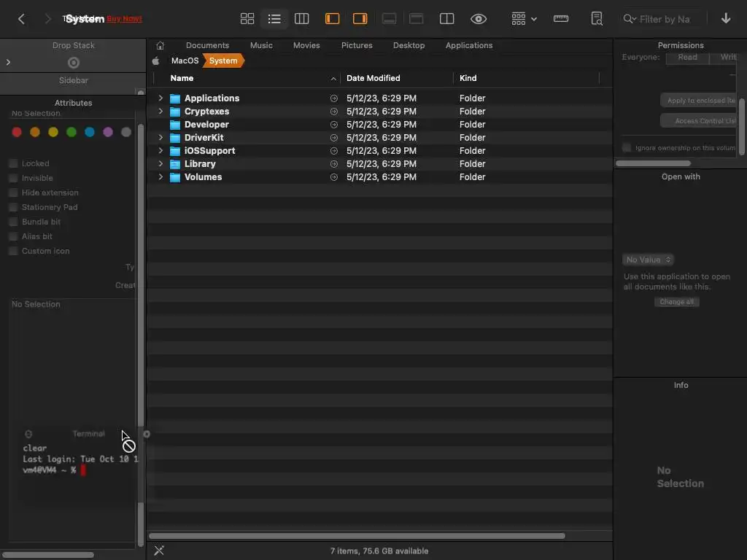The height and width of the screenshot is (560, 747).
Task: Expand the iOSSupport folder
Action: (160, 150)
